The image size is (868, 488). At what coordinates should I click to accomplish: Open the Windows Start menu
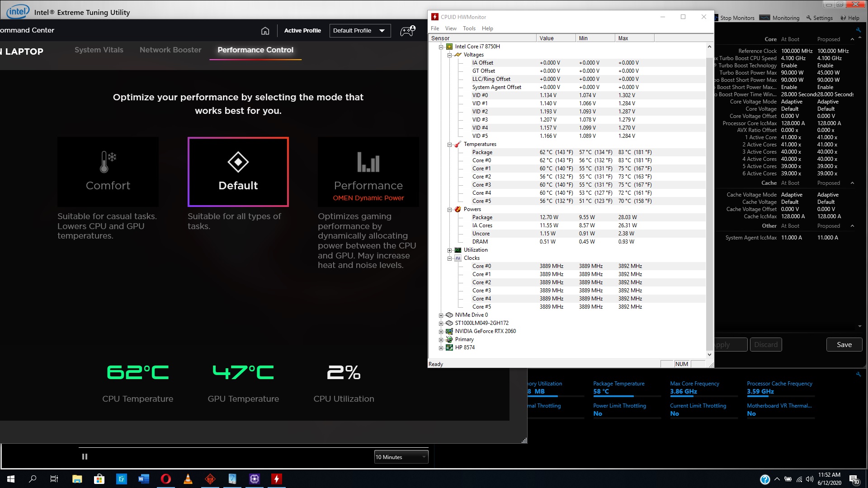click(x=11, y=479)
